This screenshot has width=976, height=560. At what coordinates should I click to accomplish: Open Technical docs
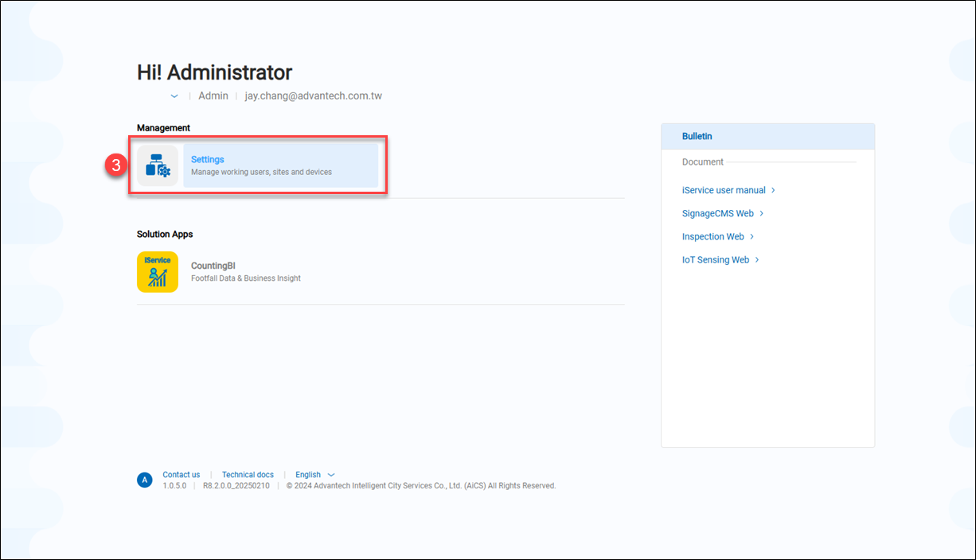248,474
